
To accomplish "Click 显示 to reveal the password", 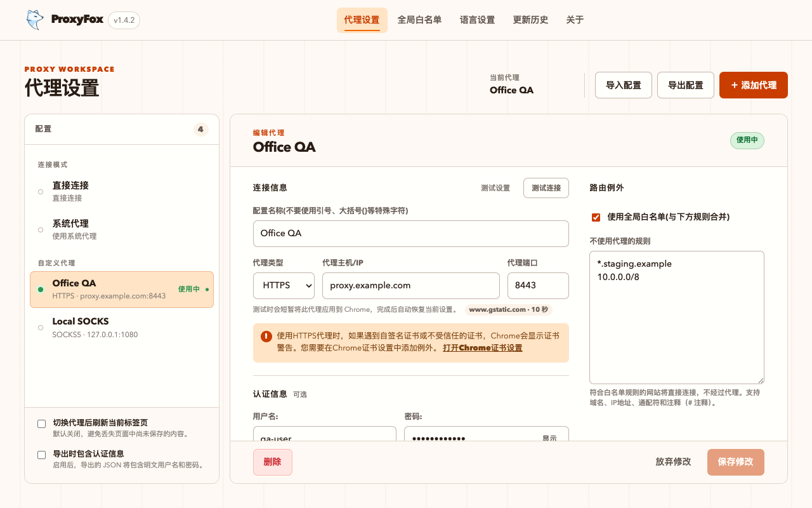I will coord(549,438).
